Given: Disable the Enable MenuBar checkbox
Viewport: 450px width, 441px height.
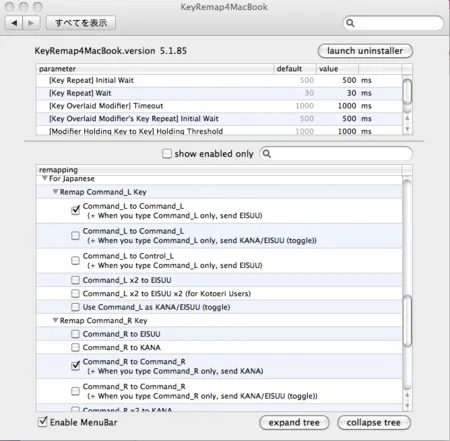Looking at the screenshot, I should pos(43,422).
